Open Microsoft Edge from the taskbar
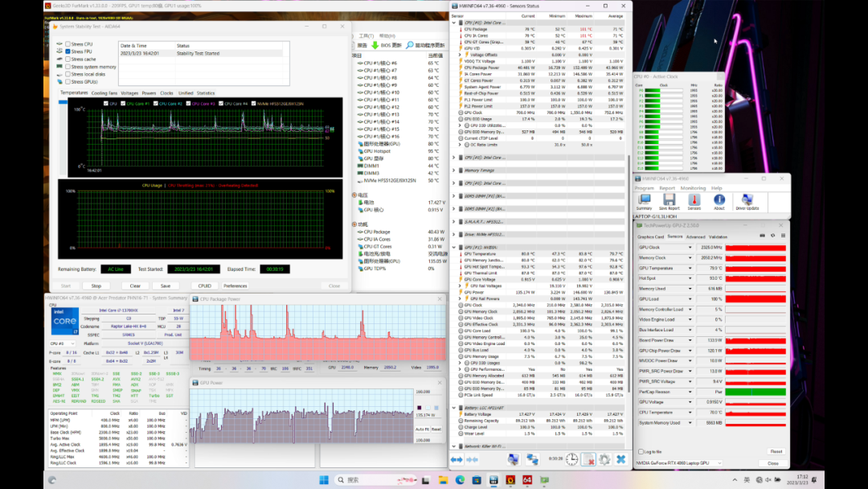Image resolution: width=868 pixels, height=489 pixels. pyautogui.click(x=460, y=479)
